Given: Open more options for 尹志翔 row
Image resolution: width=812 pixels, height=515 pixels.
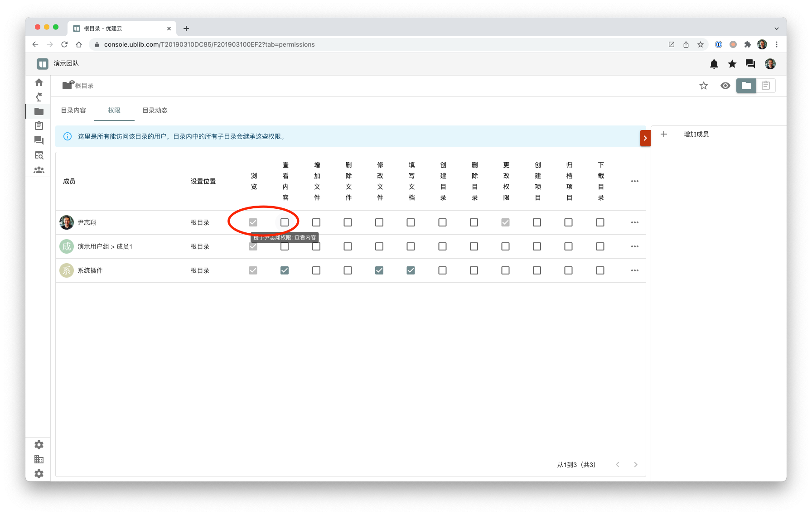Looking at the screenshot, I should [634, 222].
